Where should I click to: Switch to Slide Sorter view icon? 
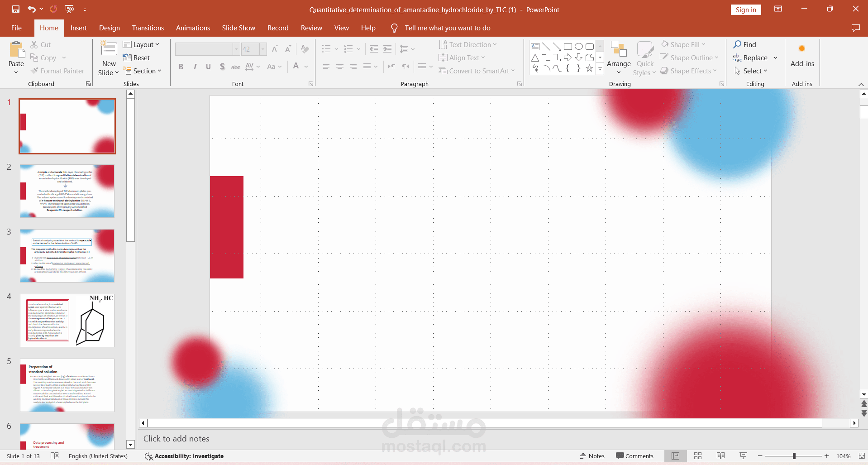698,456
